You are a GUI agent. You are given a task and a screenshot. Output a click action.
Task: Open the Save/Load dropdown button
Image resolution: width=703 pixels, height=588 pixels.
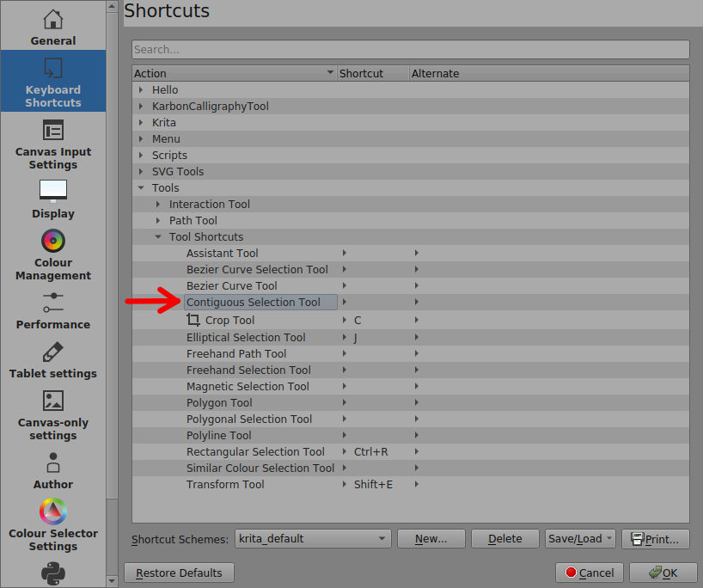580,539
